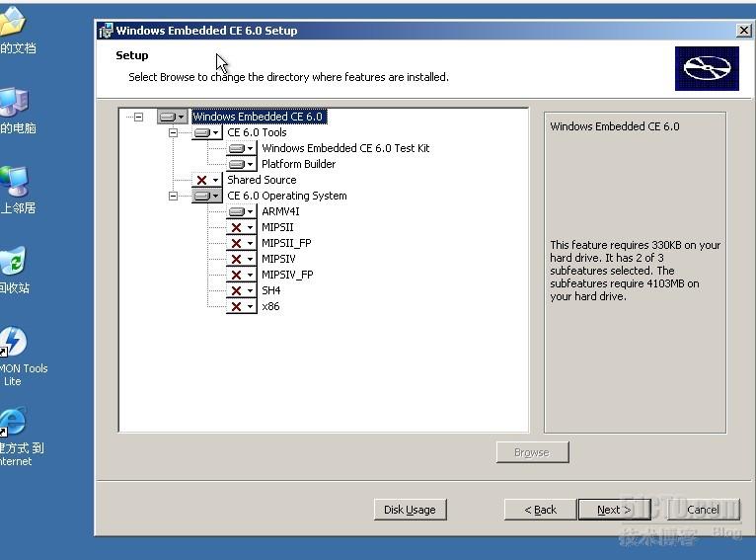The image size is (756, 560).
Task: Open Disk Usage information
Action: pyautogui.click(x=410, y=510)
